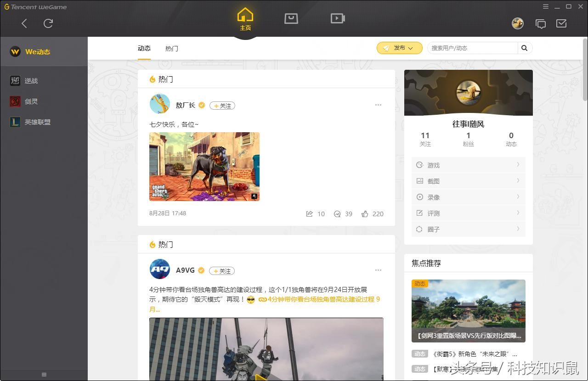
Task: Switch to the 热门 tab
Action: [171, 49]
